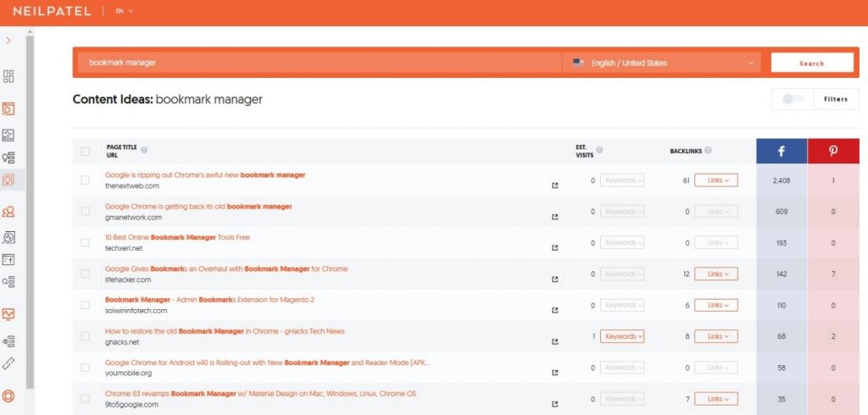Open the monitor chart icon in sidebar
This screenshot has height=415, width=868.
8,314
